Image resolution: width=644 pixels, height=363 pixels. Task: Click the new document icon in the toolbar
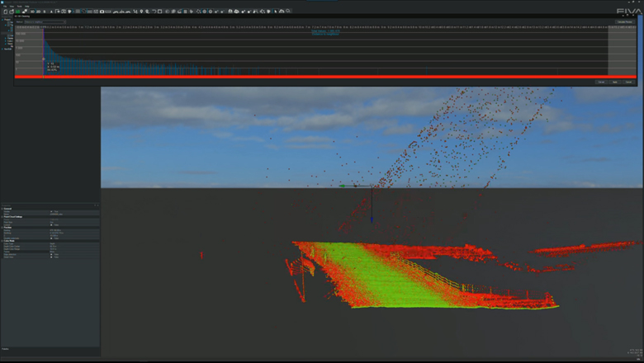pos(5,12)
